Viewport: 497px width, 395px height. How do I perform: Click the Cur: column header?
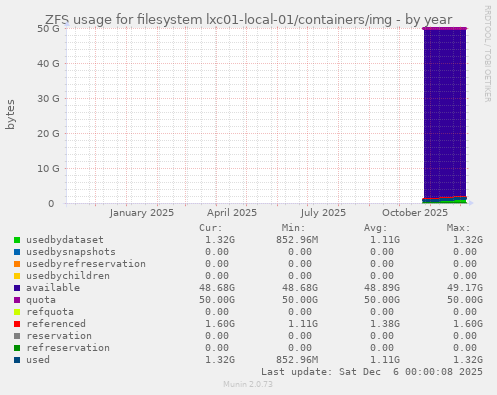click(211, 228)
